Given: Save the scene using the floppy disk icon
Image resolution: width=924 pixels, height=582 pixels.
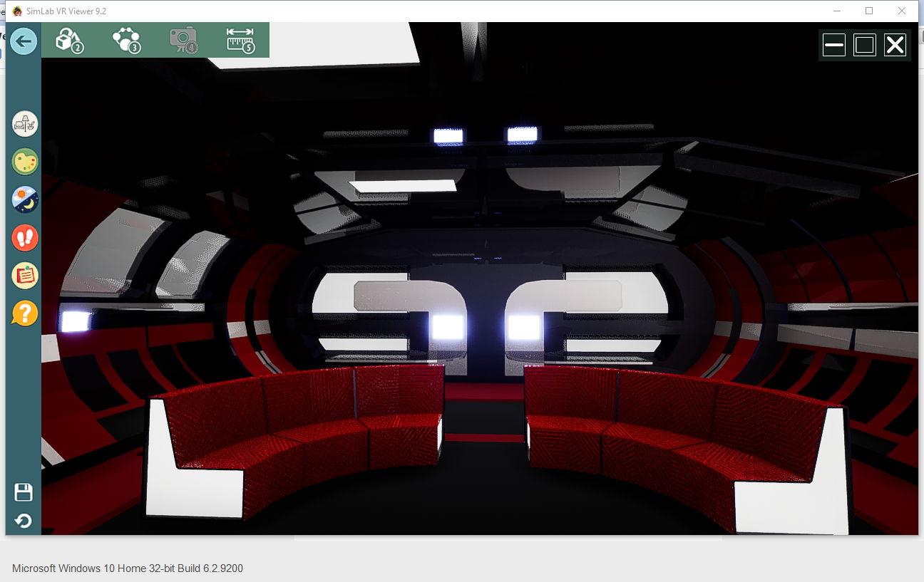Looking at the screenshot, I should pyautogui.click(x=24, y=492).
